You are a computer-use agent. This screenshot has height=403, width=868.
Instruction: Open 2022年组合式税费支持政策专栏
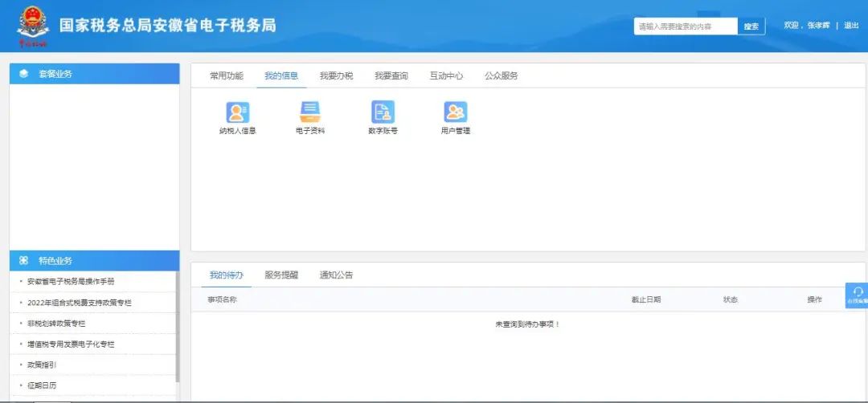79,303
